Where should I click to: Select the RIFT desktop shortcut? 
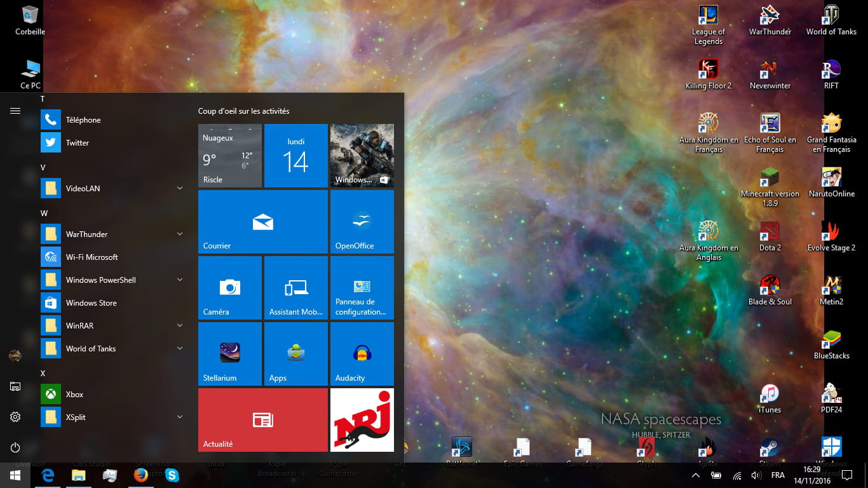[x=831, y=74]
